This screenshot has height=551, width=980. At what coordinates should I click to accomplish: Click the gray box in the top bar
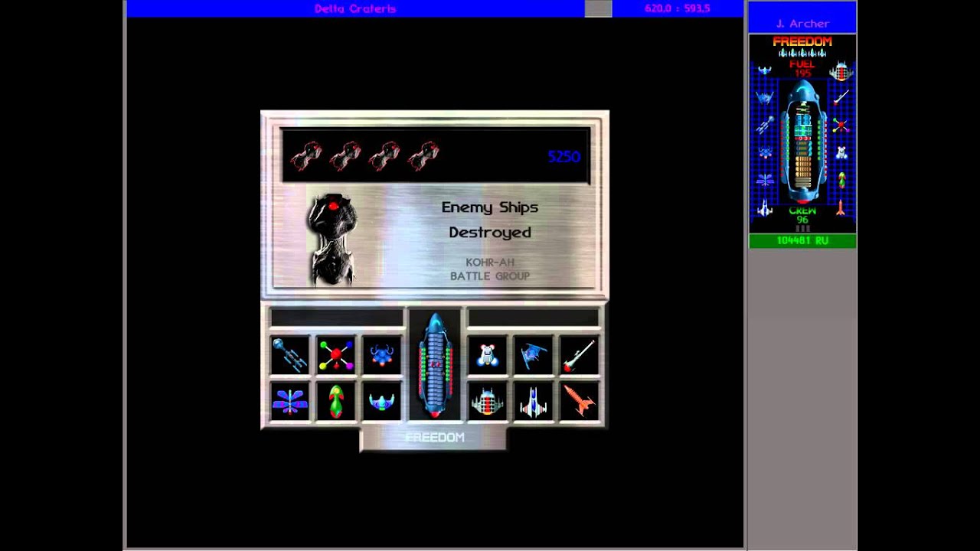(x=598, y=8)
